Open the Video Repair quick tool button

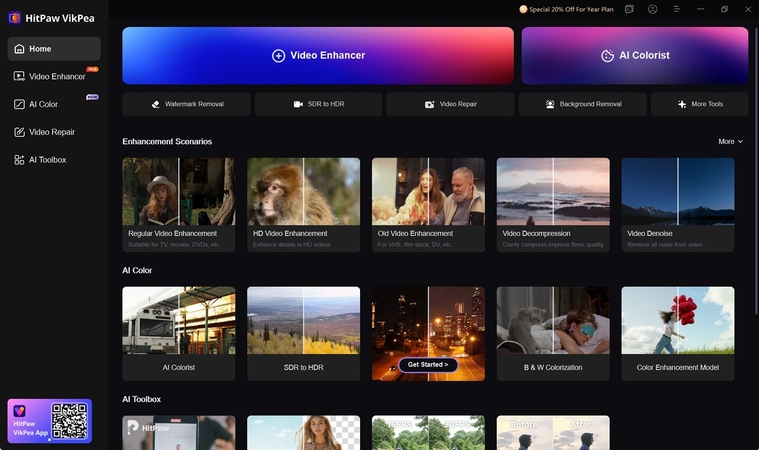click(x=450, y=104)
